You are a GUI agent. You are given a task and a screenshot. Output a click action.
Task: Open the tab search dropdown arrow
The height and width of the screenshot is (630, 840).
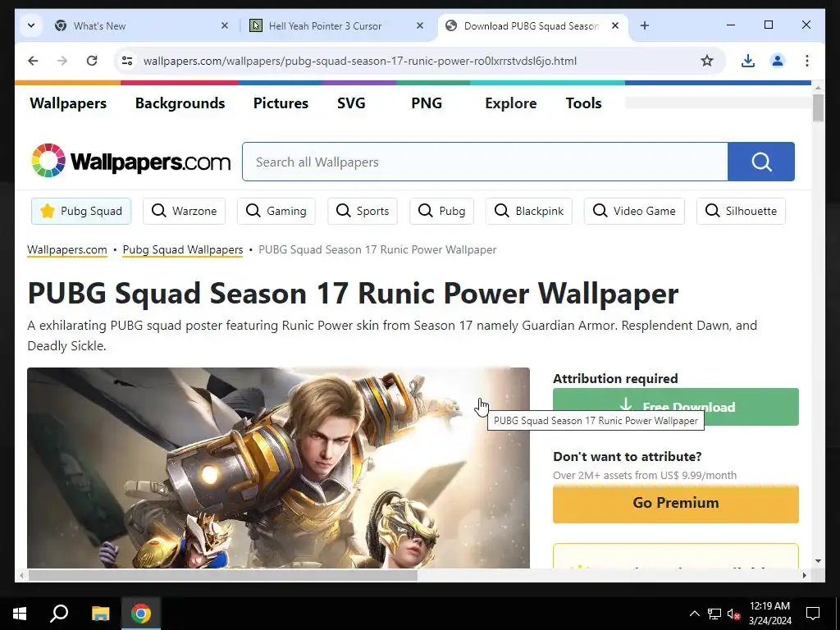click(x=31, y=25)
